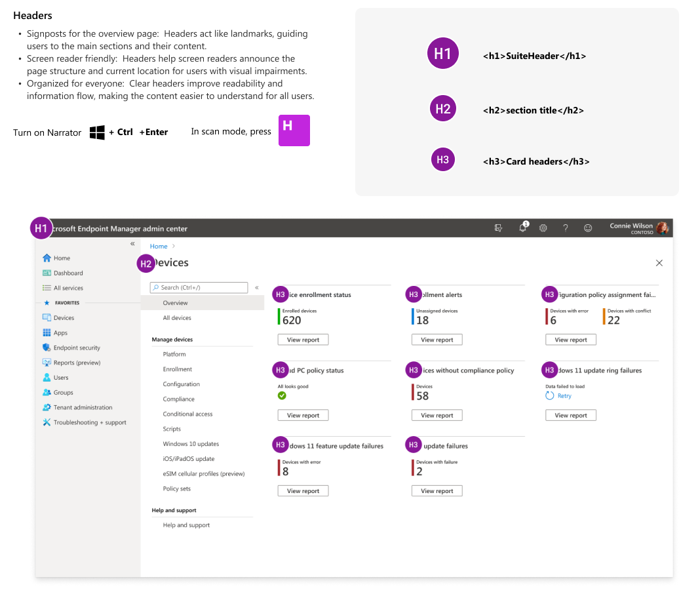
Task: Open Windows 10 updates menu item
Action: [x=191, y=444]
